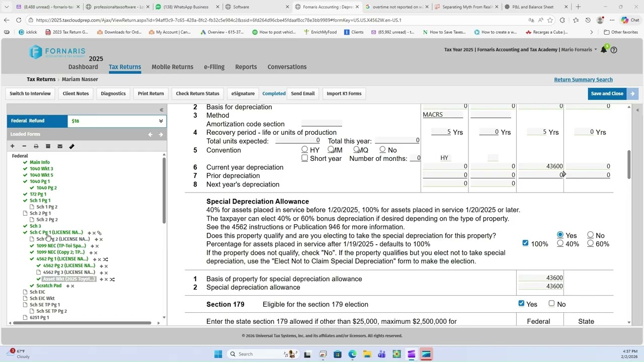Collapse the left forms panel
This screenshot has width=644, height=362.
(162, 110)
